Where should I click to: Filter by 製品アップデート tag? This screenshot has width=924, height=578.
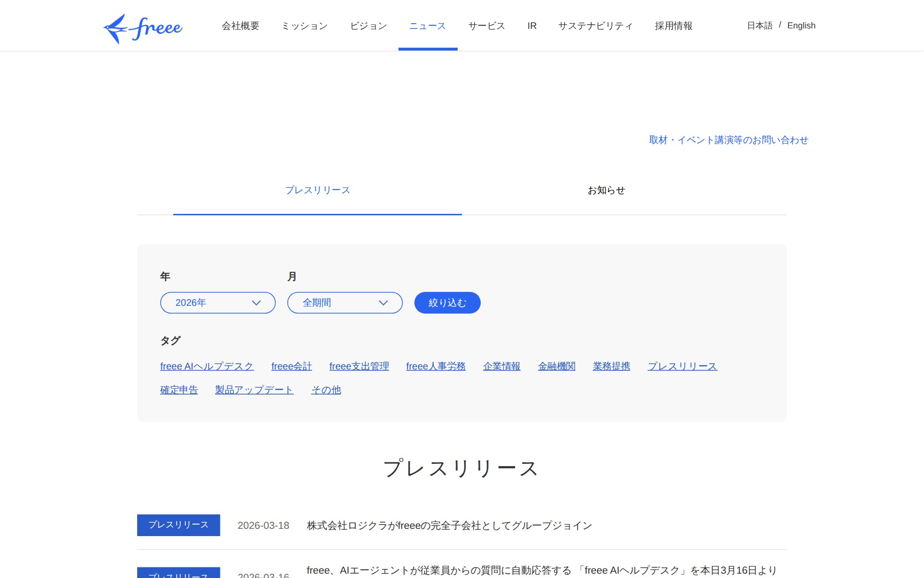(x=254, y=390)
